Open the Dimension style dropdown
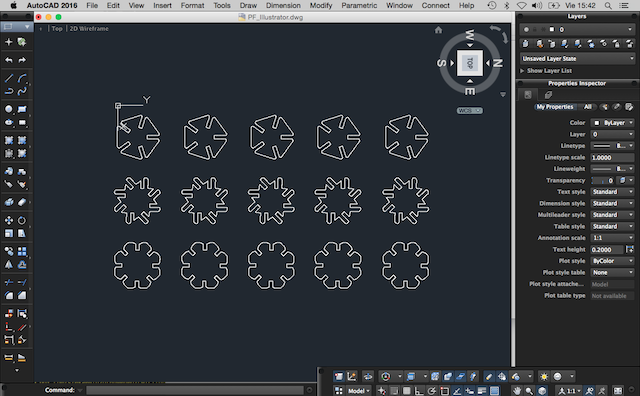 613,203
